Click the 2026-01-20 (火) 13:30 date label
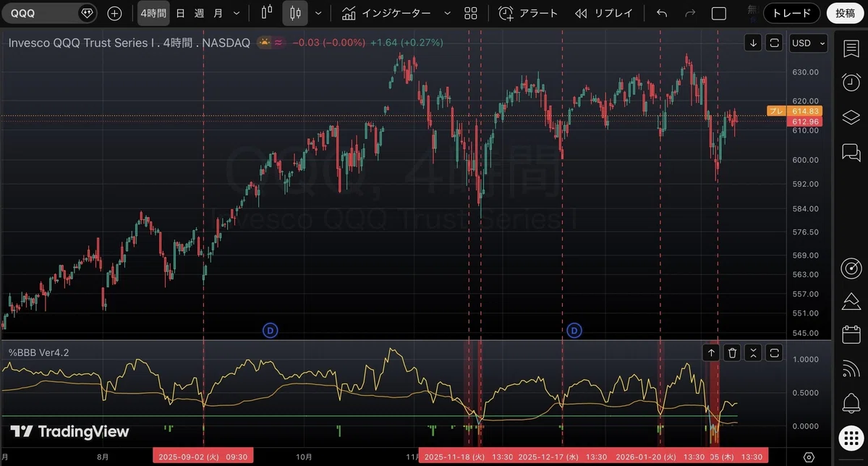The width and height of the screenshot is (868, 466). pyautogui.click(x=659, y=457)
